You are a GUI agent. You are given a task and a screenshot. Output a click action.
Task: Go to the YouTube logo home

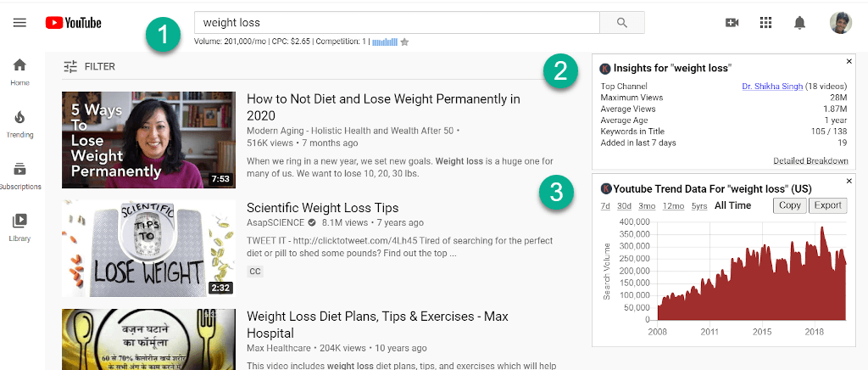click(74, 23)
